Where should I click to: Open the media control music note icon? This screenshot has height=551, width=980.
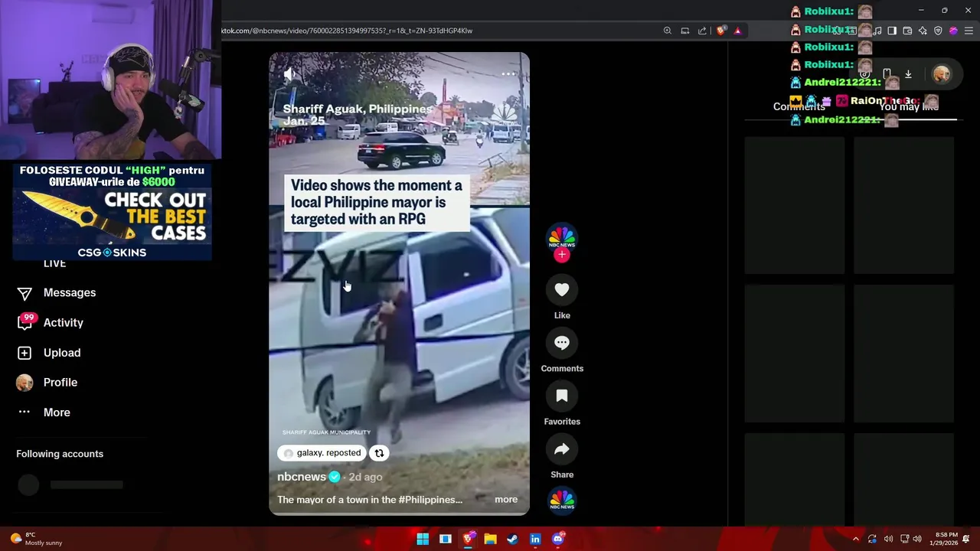pyautogui.click(x=877, y=31)
